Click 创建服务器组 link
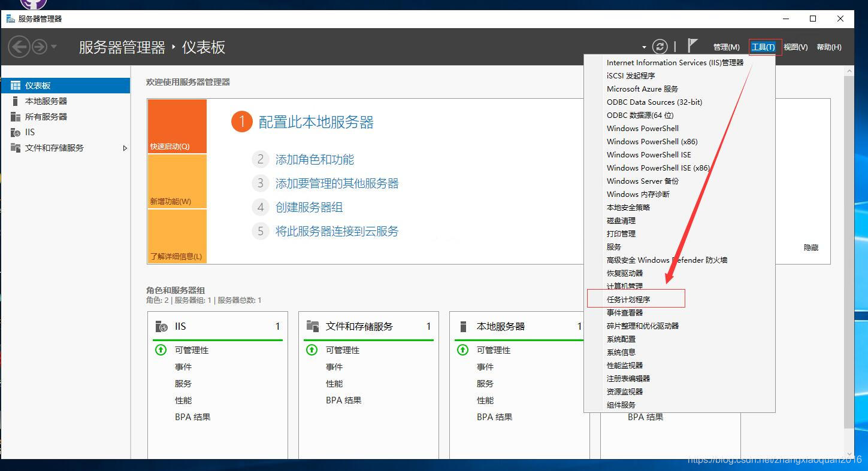This screenshot has height=471, width=868. (x=309, y=207)
